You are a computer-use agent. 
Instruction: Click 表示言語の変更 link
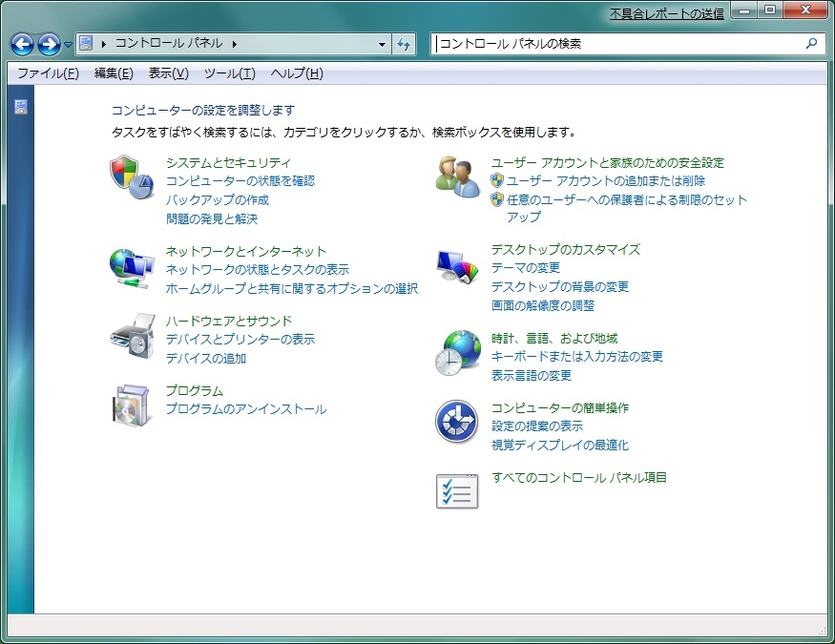[x=531, y=376]
